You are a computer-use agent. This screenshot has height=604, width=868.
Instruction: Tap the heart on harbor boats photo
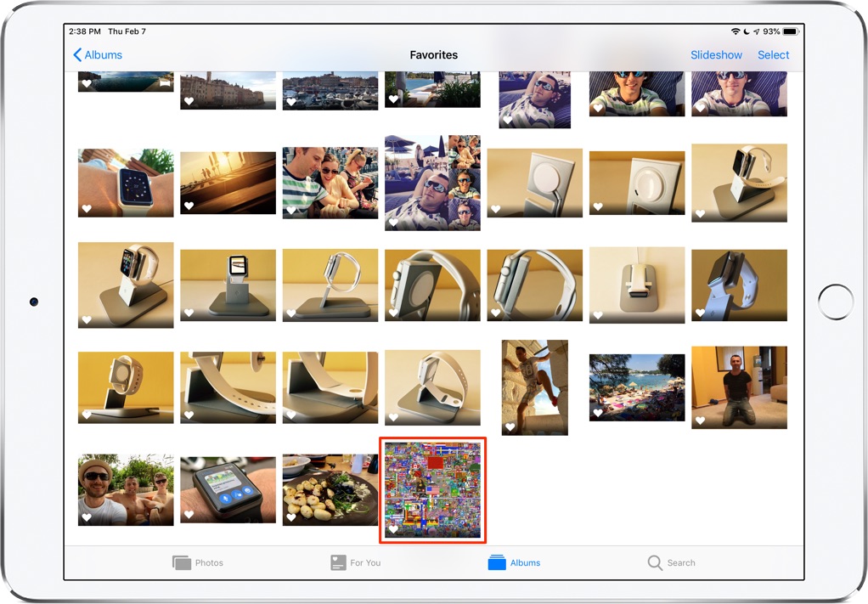coord(291,102)
